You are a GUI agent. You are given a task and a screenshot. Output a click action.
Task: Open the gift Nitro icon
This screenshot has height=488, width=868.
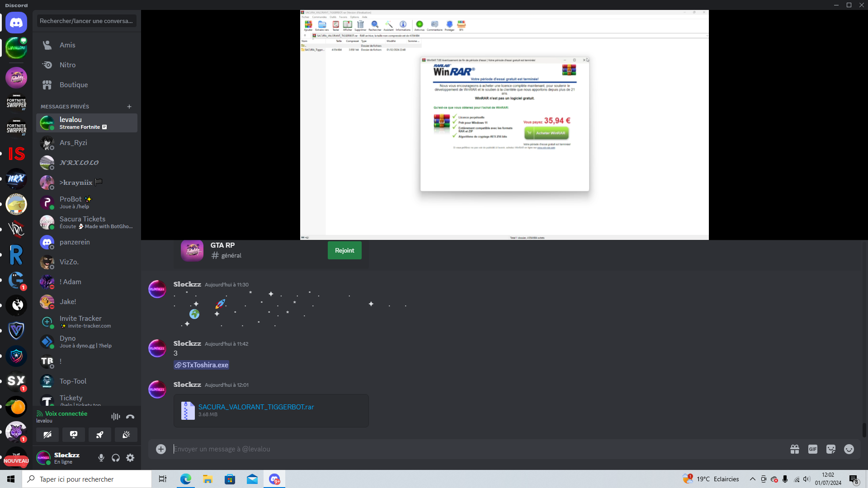795,449
